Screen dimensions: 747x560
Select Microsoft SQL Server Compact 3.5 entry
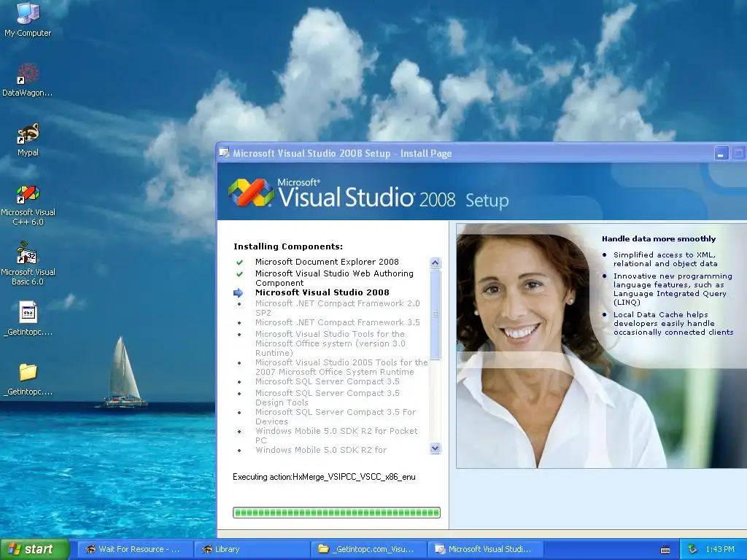pyautogui.click(x=328, y=381)
